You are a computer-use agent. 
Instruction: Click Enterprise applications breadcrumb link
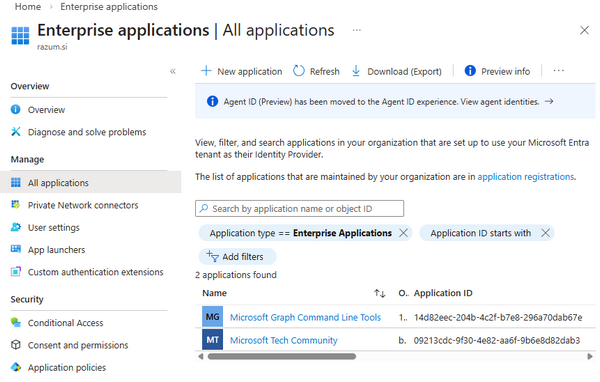click(x=109, y=7)
